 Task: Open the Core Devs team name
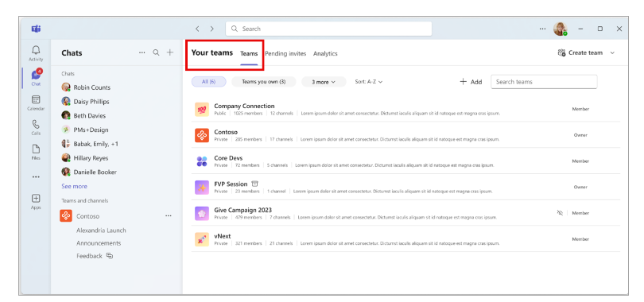228,158
